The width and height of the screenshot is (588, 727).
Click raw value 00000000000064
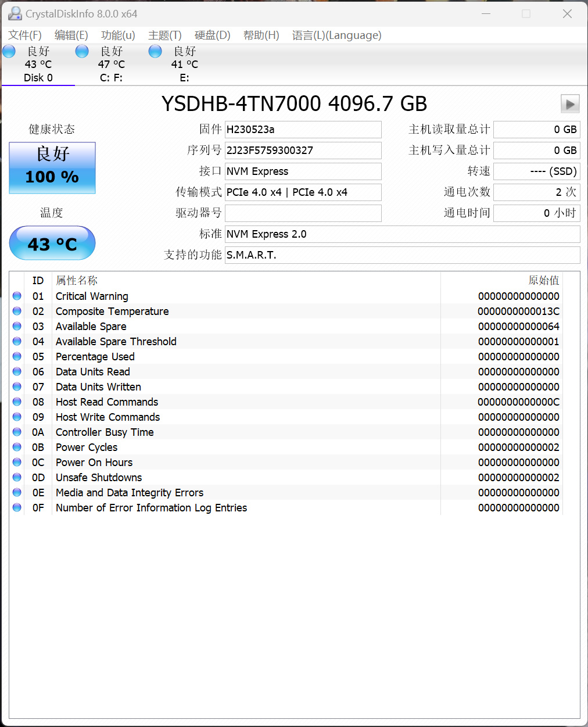click(x=519, y=327)
